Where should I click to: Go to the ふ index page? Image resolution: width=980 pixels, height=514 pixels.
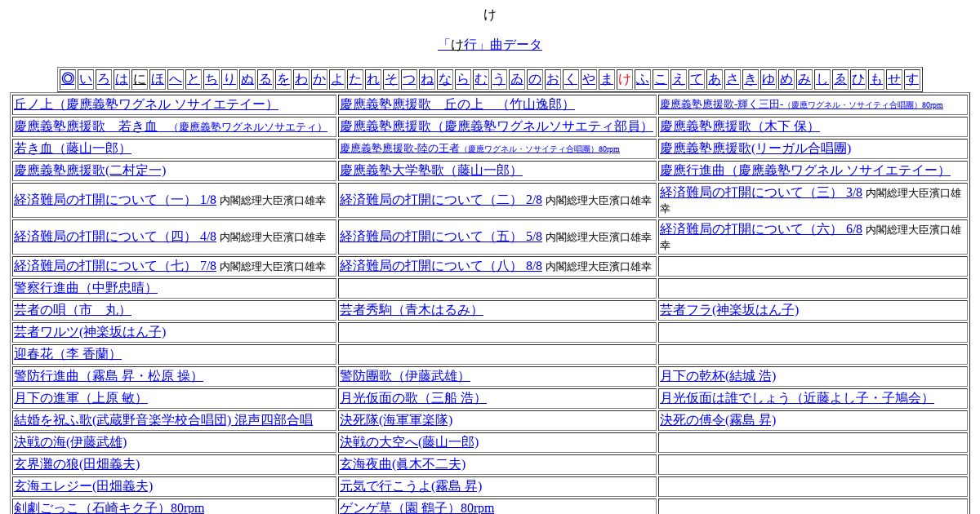coord(643,79)
